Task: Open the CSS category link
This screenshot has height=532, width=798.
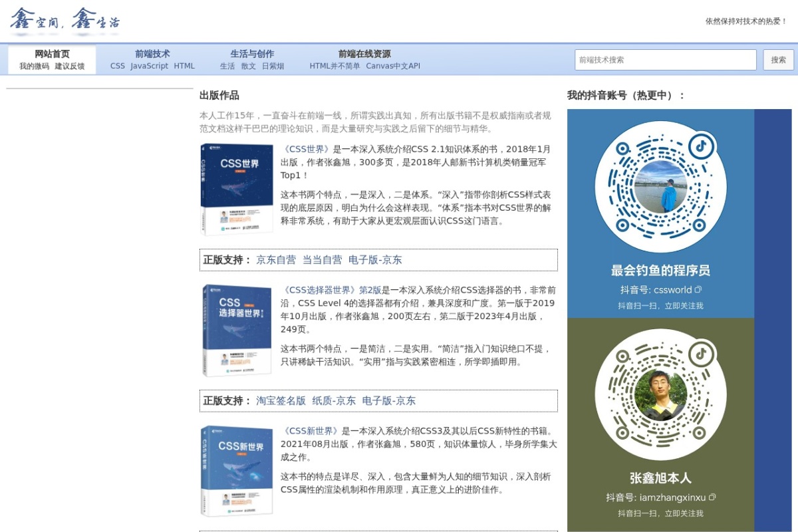Action: coord(118,66)
